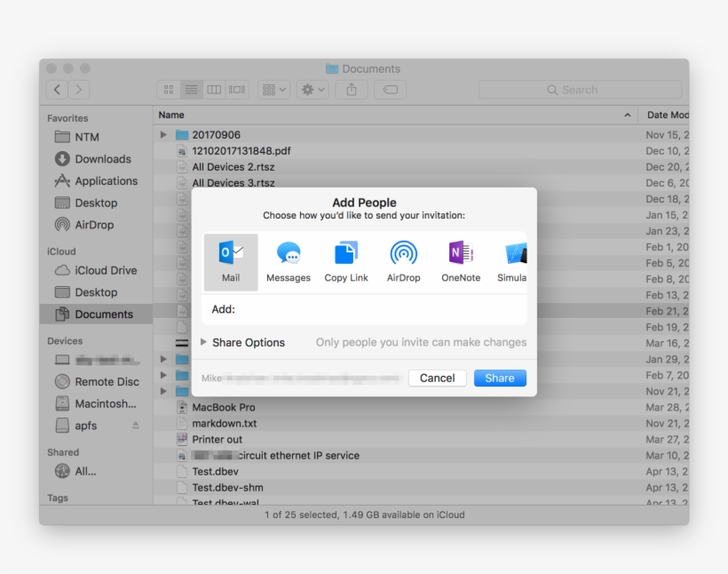This screenshot has width=728, height=574.
Task: Select Test.dbev-shm file
Action: point(421,488)
